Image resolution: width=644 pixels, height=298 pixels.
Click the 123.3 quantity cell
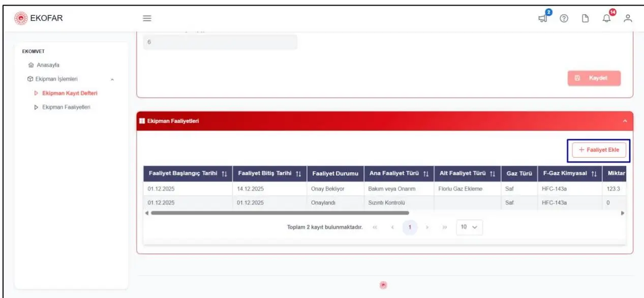(x=615, y=189)
